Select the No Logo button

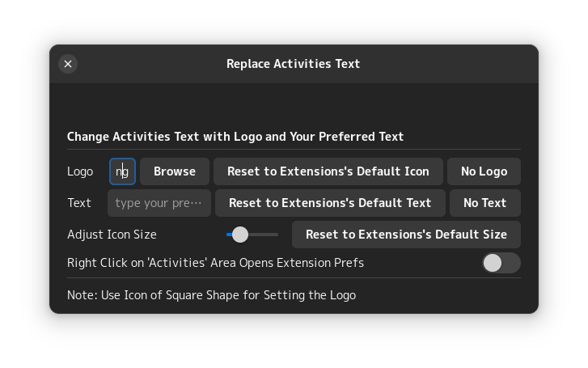pyautogui.click(x=484, y=171)
